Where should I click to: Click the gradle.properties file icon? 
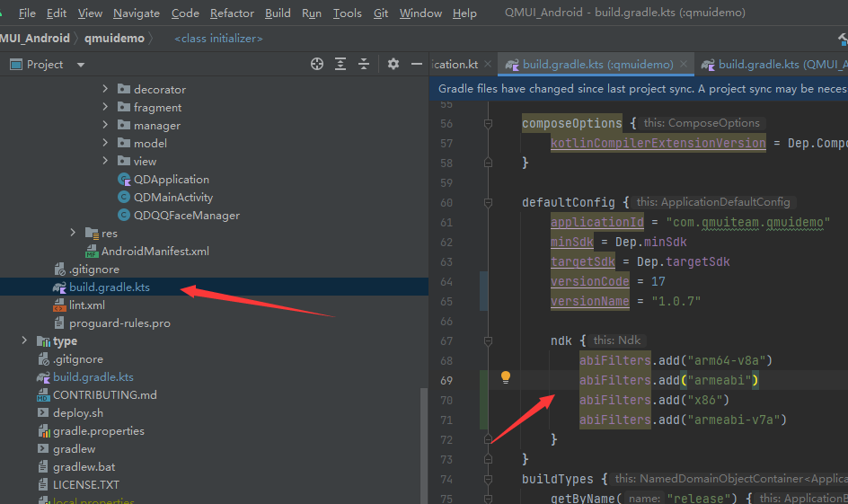pyautogui.click(x=43, y=431)
